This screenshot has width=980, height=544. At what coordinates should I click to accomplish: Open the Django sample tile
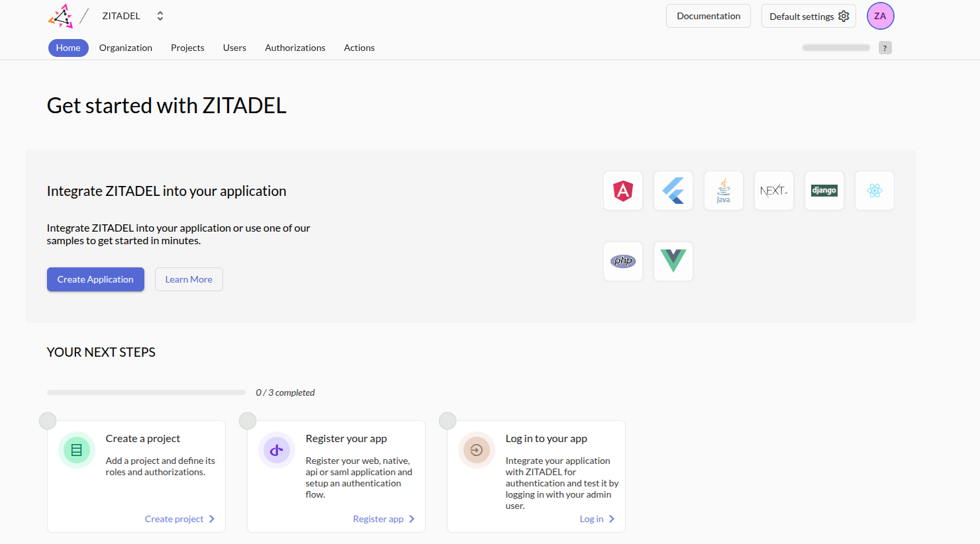pyautogui.click(x=824, y=191)
